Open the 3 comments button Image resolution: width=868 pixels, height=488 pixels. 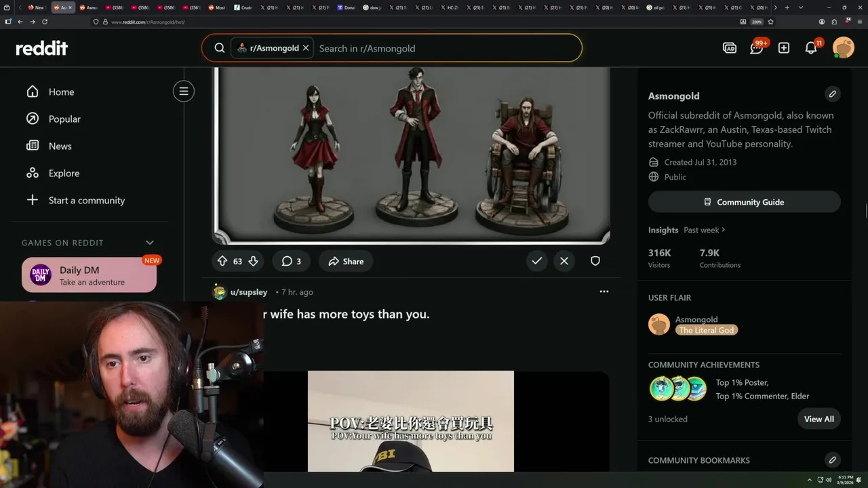point(292,261)
